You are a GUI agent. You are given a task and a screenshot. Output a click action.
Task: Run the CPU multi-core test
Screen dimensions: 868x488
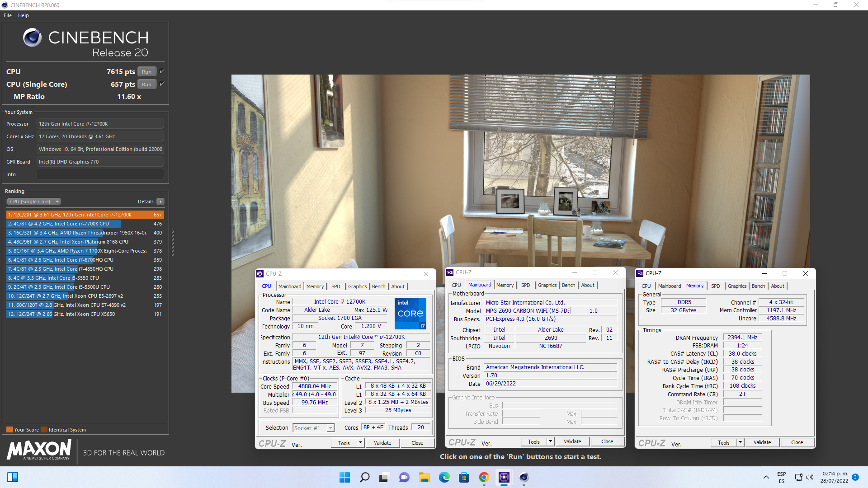point(147,71)
